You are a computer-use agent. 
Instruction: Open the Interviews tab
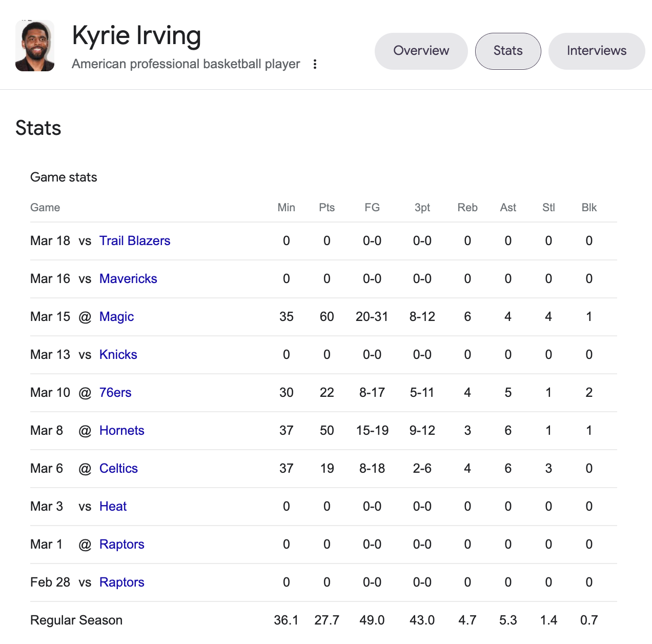pos(596,51)
